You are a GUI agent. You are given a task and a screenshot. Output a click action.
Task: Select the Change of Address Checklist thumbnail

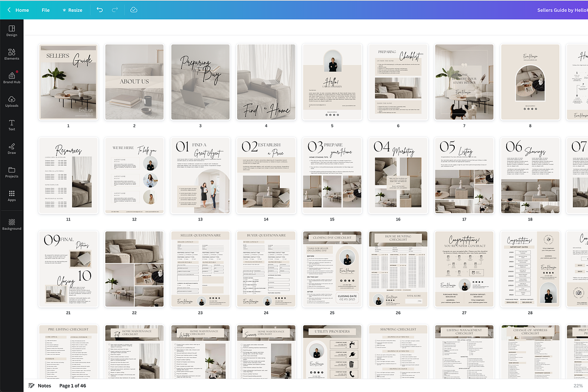coord(530,352)
